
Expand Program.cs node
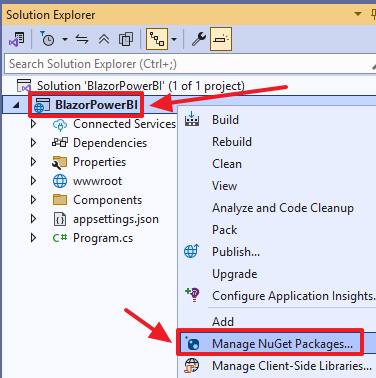[x=33, y=238]
